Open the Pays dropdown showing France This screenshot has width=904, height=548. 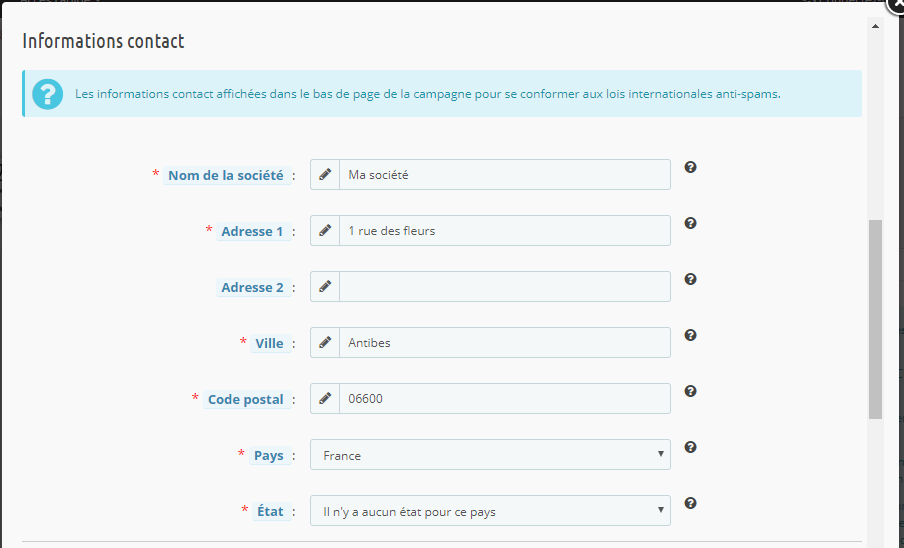pyautogui.click(x=490, y=455)
